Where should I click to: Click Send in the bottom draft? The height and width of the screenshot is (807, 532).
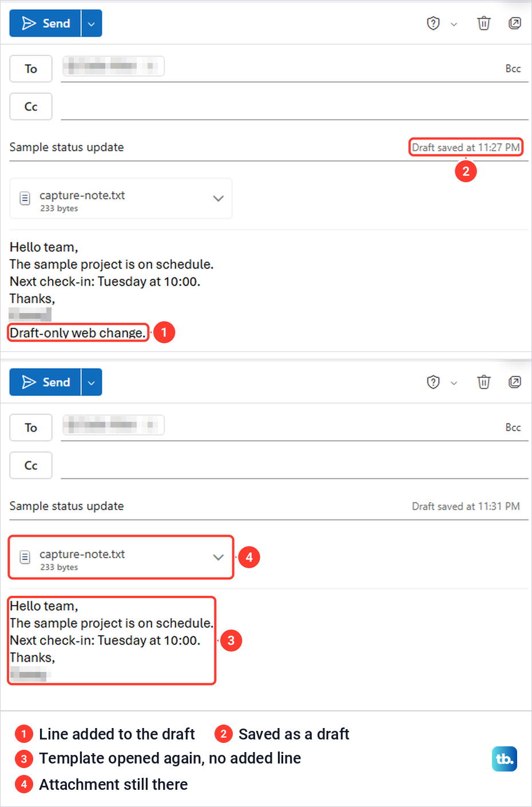[45, 382]
